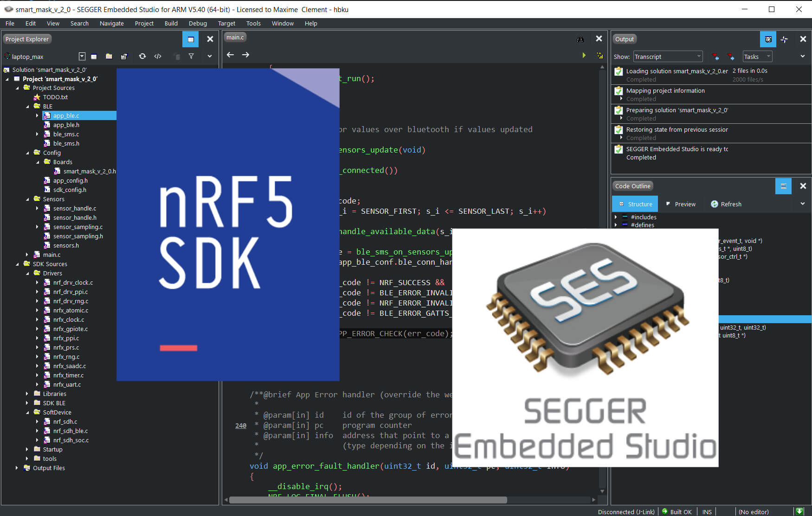Click the filter funnel icon in Project Explorer

pyautogui.click(x=191, y=57)
